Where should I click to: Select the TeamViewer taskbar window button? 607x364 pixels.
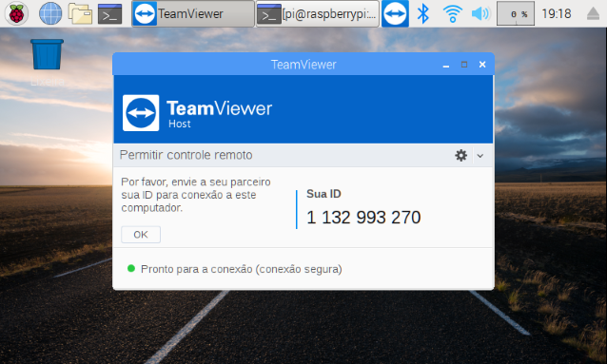point(193,13)
